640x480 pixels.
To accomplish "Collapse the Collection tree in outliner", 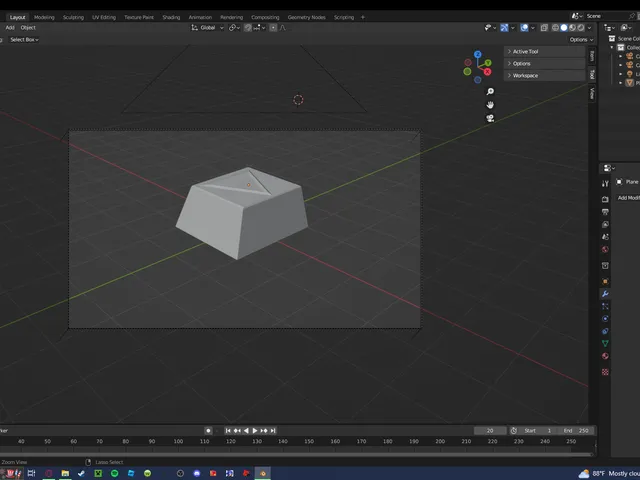I will tap(612, 47).
